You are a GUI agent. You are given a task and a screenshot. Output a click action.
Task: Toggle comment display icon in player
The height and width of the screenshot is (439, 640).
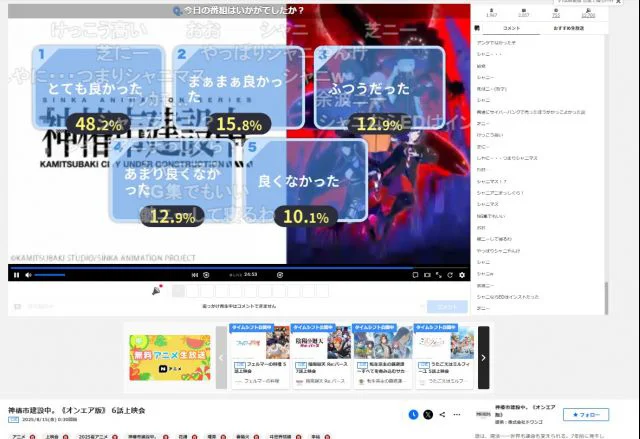(415, 275)
